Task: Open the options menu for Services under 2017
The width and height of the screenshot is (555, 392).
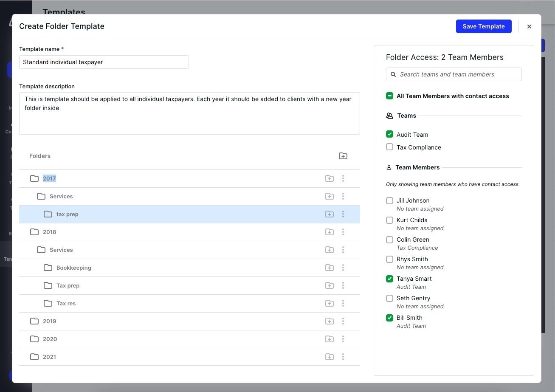Action: point(343,196)
